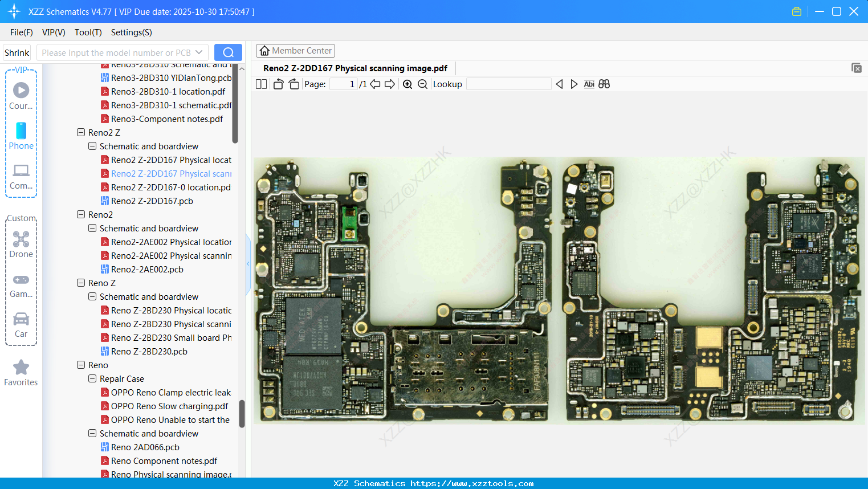This screenshot has width=868, height=489.
Task: Open Reno Z-2BD230.pcb
Action: click(x=144, y=351)
